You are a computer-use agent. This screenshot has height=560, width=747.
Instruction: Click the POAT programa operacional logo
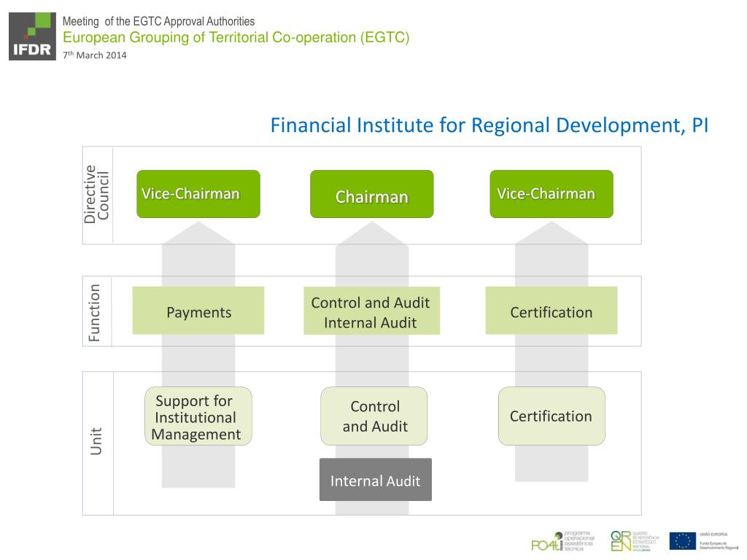[562, 542]
